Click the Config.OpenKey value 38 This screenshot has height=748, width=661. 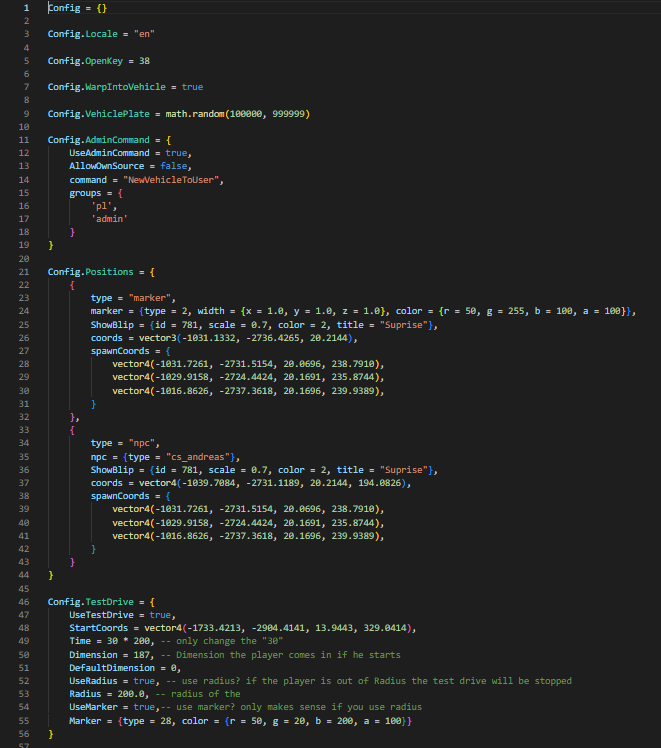point(144,61)
